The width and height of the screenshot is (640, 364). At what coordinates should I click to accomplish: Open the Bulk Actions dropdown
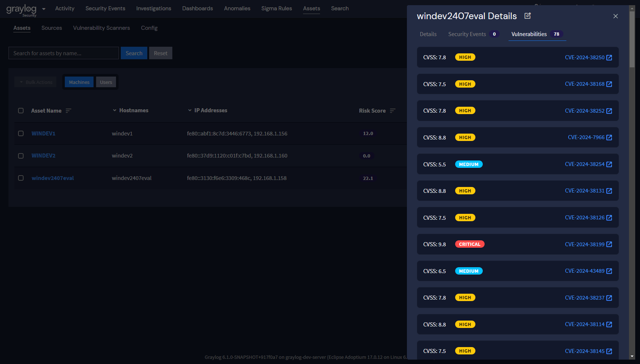(35, 82)
